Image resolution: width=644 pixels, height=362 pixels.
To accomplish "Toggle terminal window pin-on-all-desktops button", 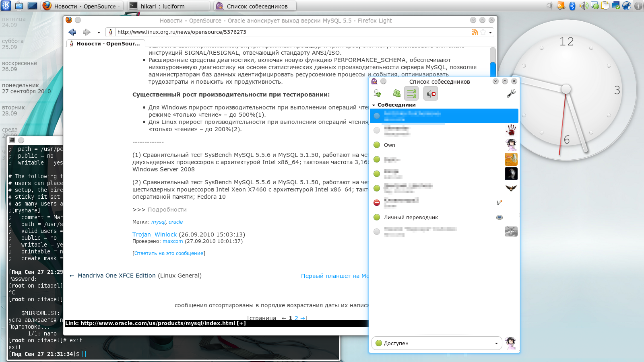I will 21,140.
